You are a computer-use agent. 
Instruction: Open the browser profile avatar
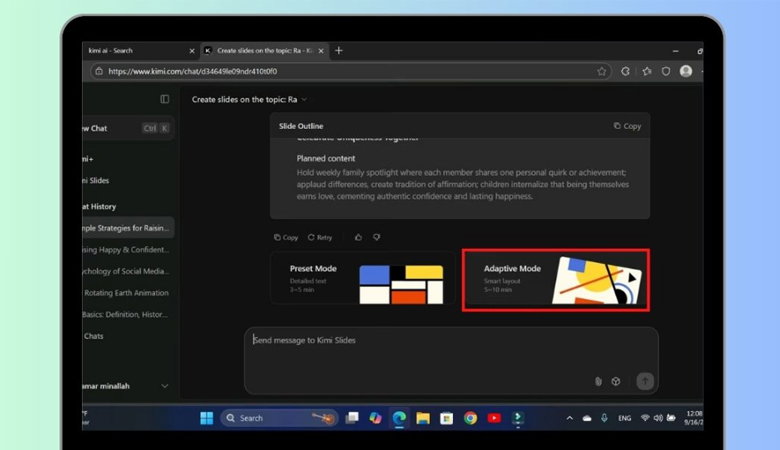[686, 71]
